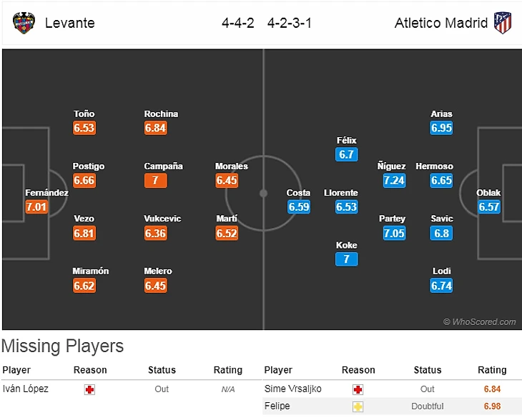Click Koke's blue 7 rating badge
522x420 pixels.
(x=346, y=259)
